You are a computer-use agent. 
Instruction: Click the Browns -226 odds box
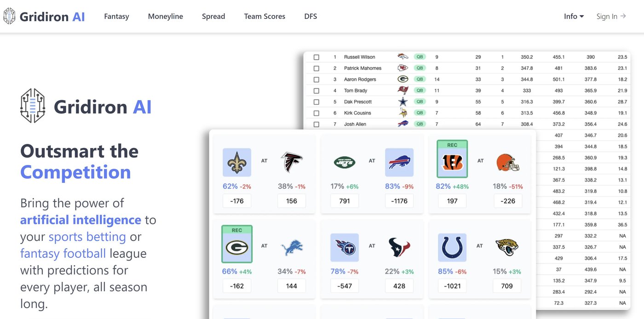(x=508, y=201)
